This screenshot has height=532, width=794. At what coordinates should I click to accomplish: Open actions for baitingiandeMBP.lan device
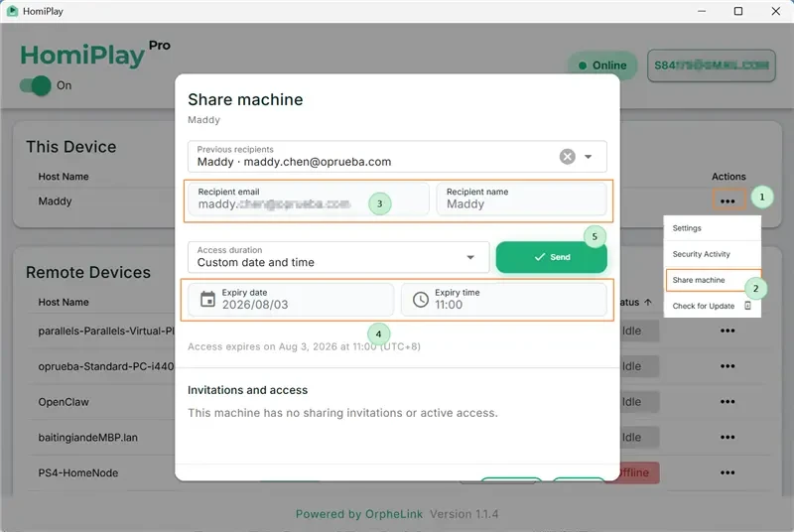tap(728, 437)
